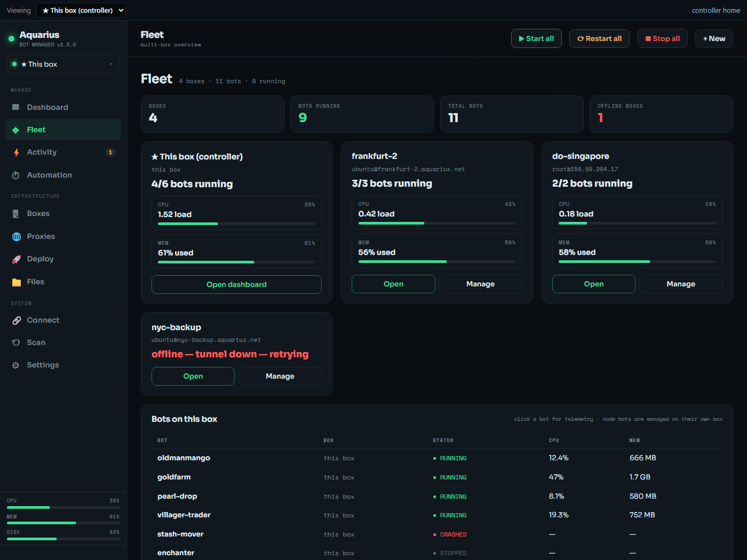Click the Settings gear icon
The width and height of the screenshot is (747, 560).
(16, 365)
